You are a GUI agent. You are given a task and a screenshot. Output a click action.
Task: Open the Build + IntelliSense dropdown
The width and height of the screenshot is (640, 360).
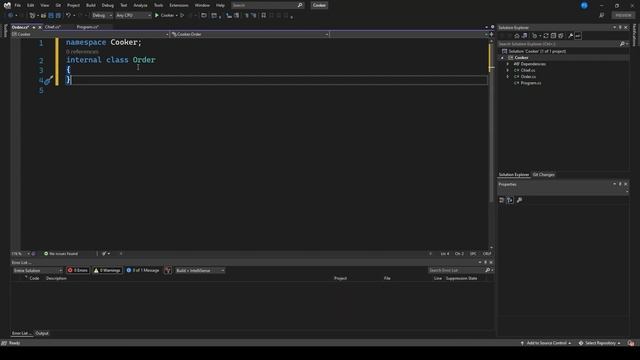(x=200, y=270)
